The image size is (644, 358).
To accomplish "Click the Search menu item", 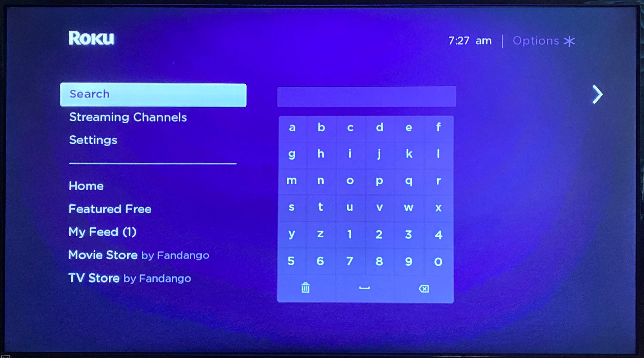I will [x=154, y=94].
